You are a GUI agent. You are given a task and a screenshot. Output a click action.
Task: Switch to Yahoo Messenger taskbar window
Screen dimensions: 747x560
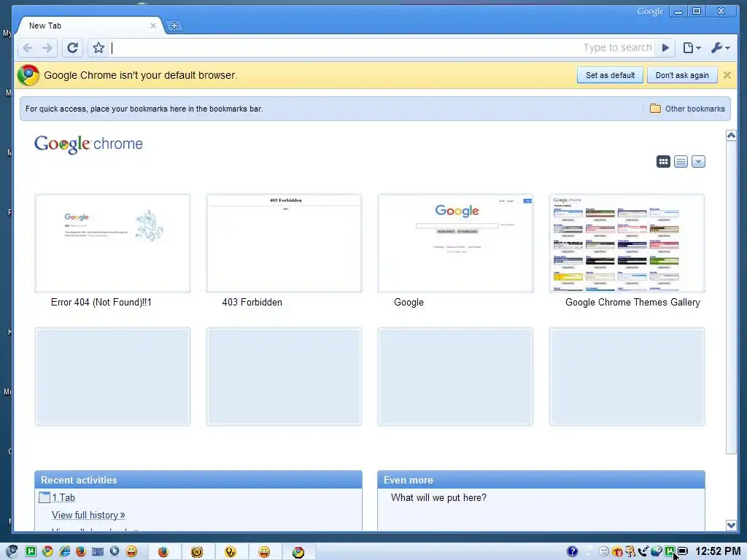[x=264, y=551]
